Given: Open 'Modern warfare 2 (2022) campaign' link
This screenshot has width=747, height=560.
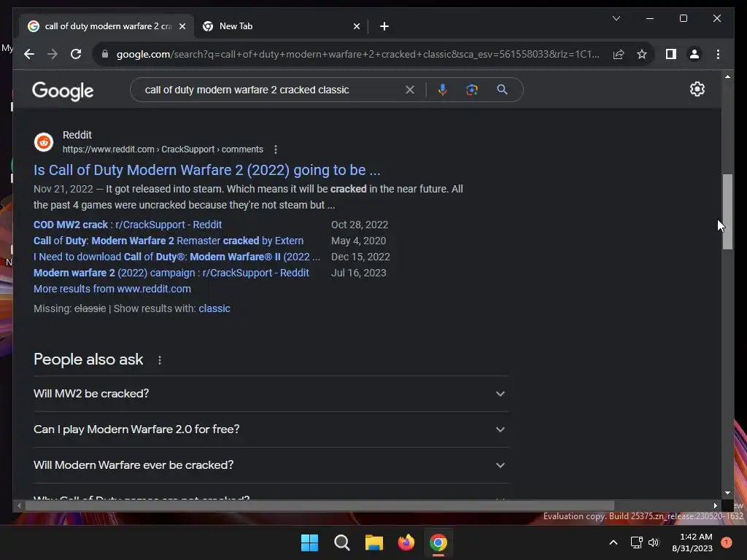Looking at the screenshot, I should tap(171, 273).
